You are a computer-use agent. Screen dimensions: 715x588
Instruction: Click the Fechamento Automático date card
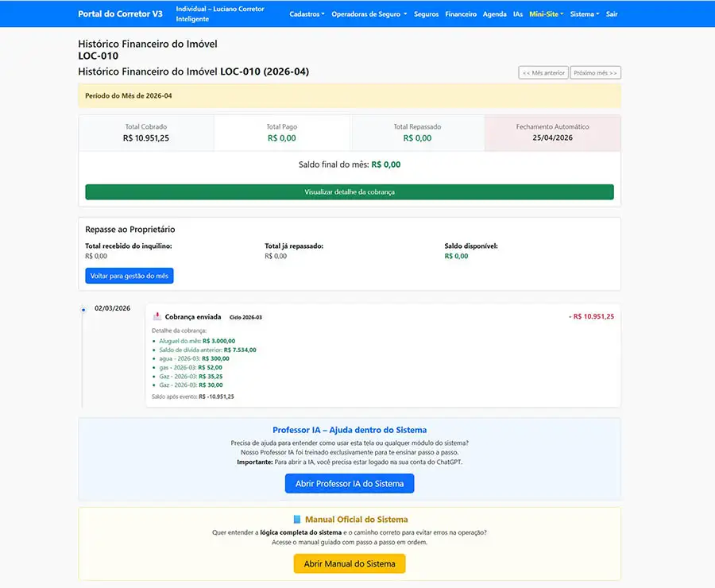(552, 133)
